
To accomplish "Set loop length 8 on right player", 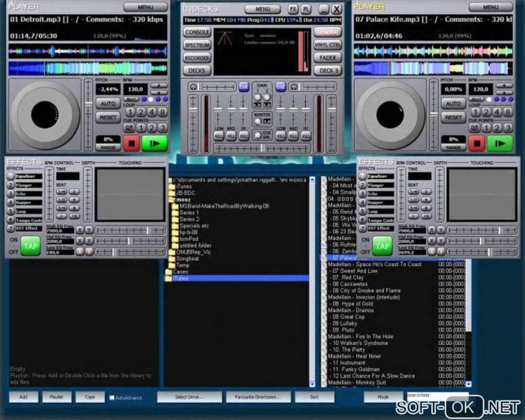I will pyautogui.click(x=507, y=112).
